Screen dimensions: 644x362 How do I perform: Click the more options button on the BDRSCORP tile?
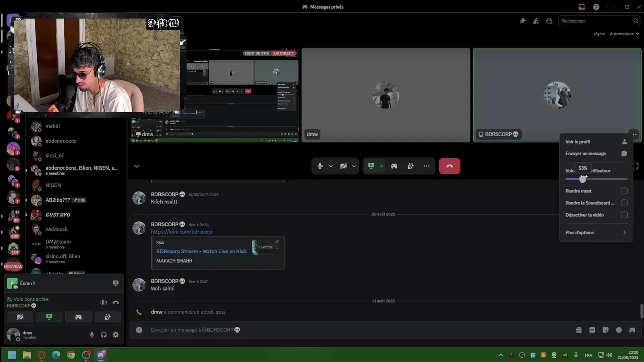635,134
